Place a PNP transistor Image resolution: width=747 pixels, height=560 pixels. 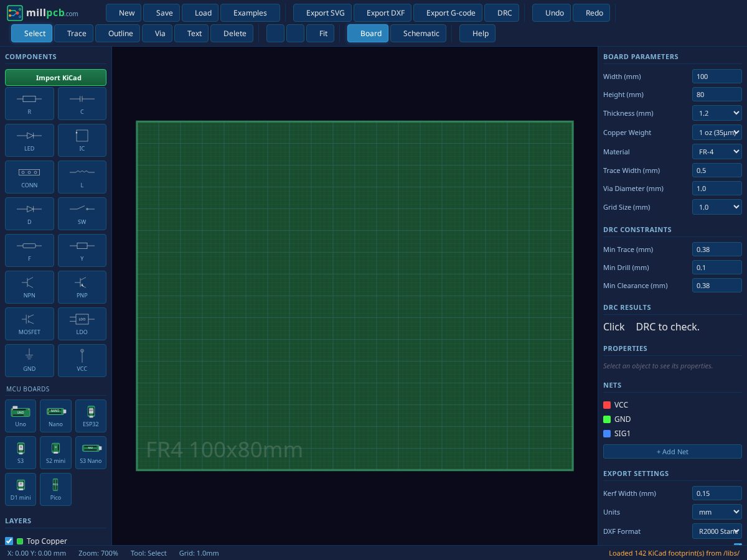tap(82, 287)
